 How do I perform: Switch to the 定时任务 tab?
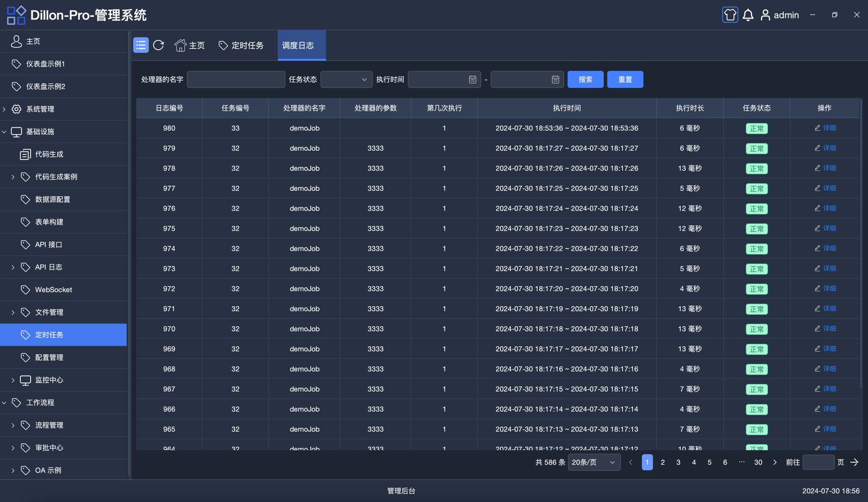click(242, 45)
